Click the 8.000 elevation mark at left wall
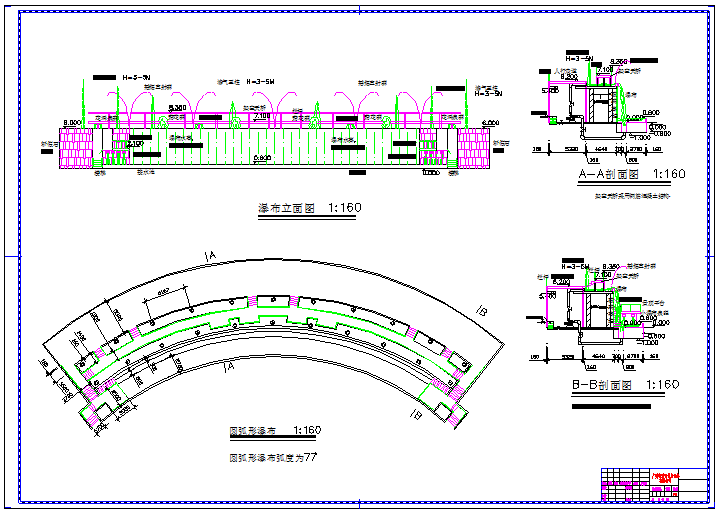 (72, 123)
